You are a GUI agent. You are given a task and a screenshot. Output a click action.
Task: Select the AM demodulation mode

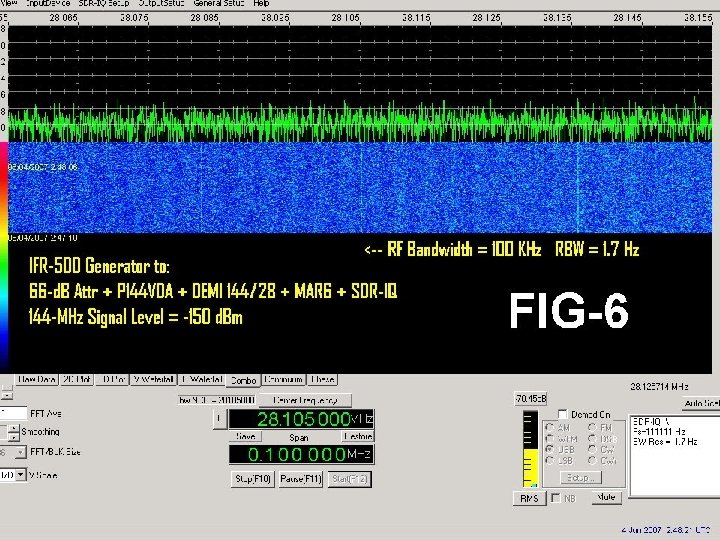pos(550,428)
